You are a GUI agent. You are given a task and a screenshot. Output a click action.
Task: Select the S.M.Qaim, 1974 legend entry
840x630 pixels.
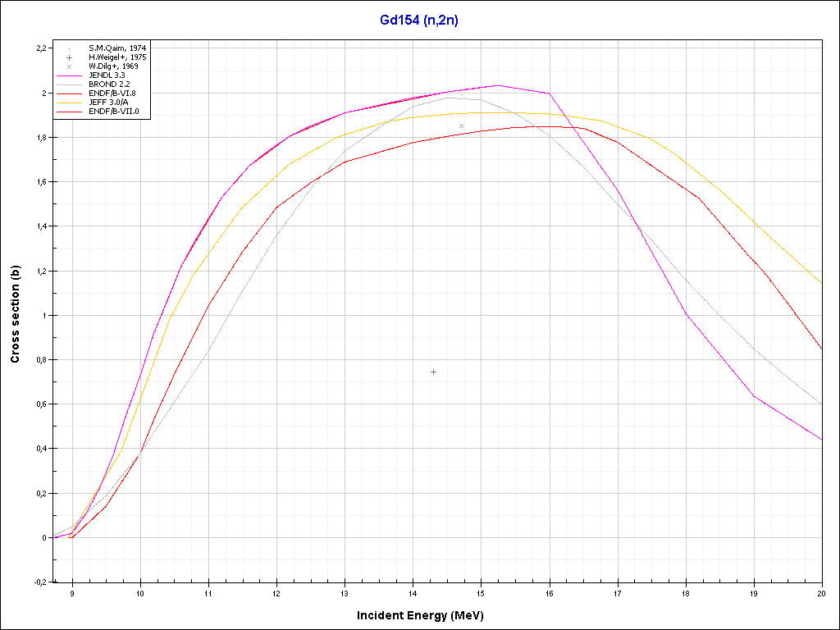[x=117, y=48]
